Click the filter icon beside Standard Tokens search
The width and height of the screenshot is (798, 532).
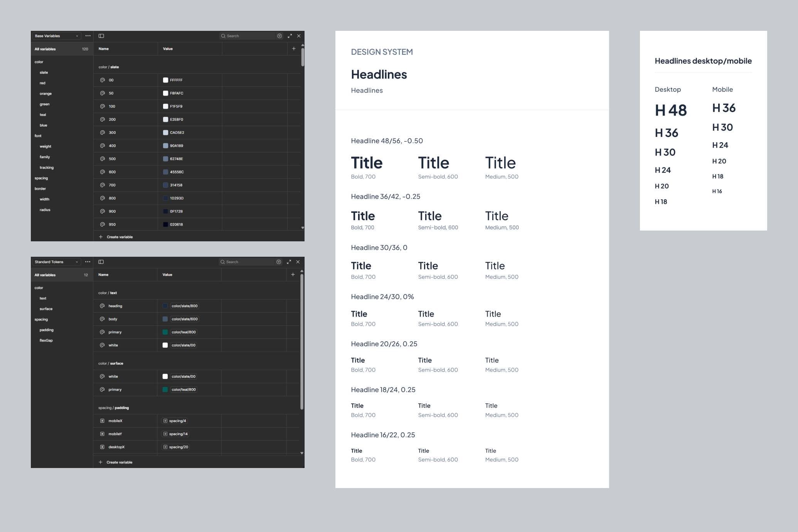click(x=279, y=262)
